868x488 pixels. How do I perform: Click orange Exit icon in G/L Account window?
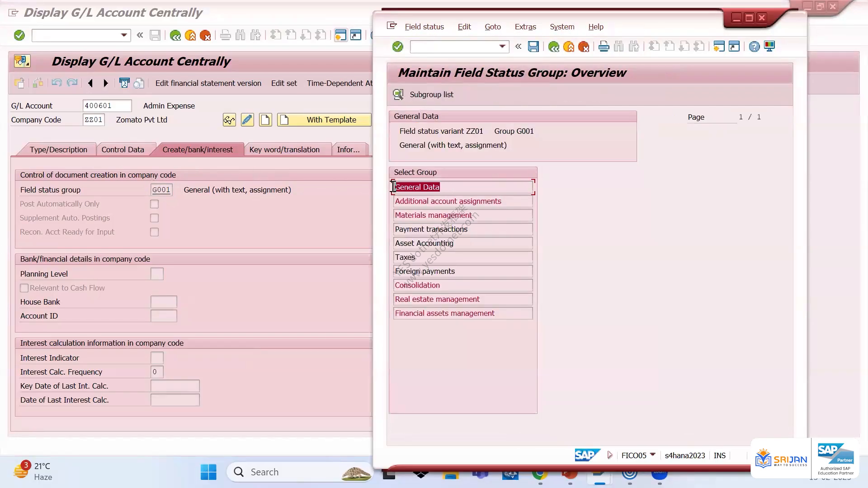click(x=190, y=35)
